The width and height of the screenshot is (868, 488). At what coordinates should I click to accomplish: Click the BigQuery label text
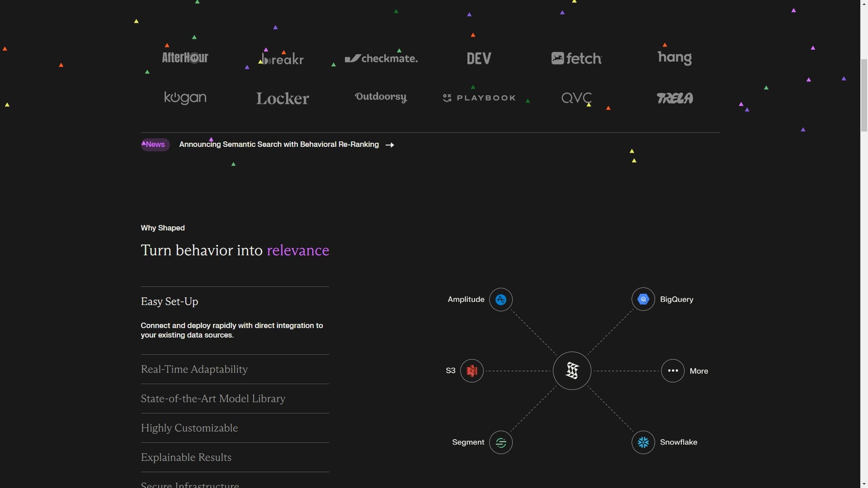click(x=676, y=300)
